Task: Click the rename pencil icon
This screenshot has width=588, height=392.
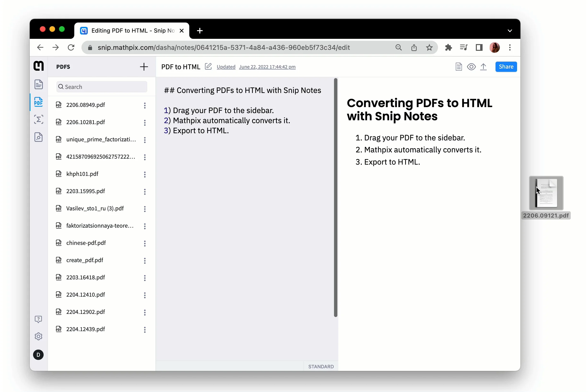Action: coord(208,67)
